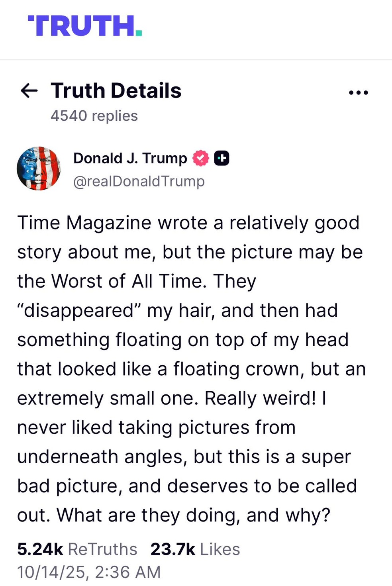Open the flag-painted profile avatar

[x=39, y=168]
